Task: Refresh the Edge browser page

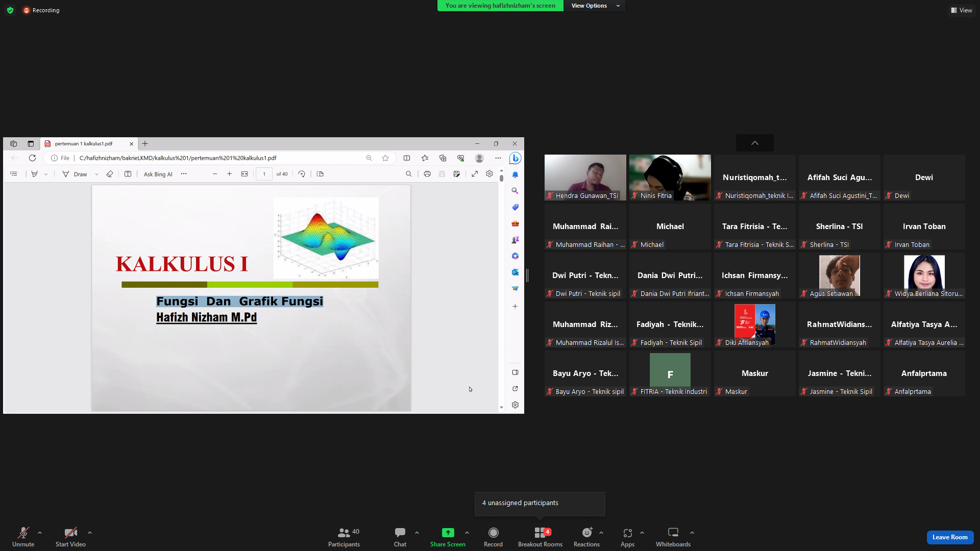Action: click(32, 158)
